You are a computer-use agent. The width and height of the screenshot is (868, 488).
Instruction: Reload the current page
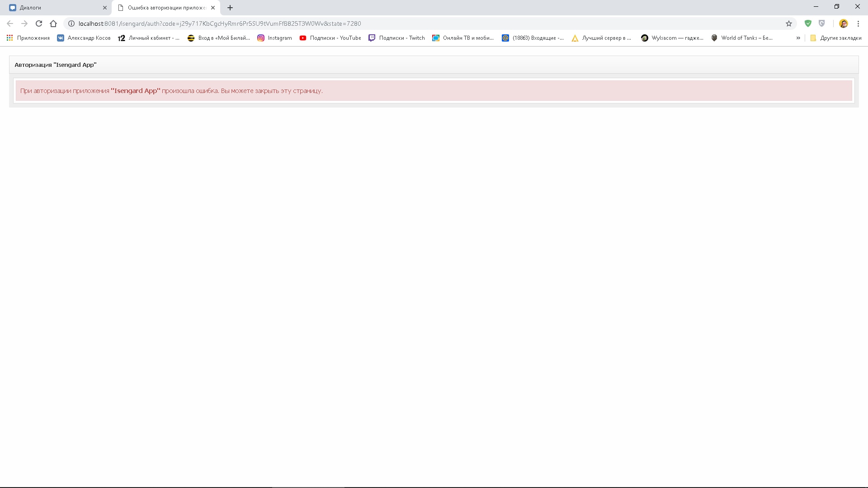click(x=39, y=23)
